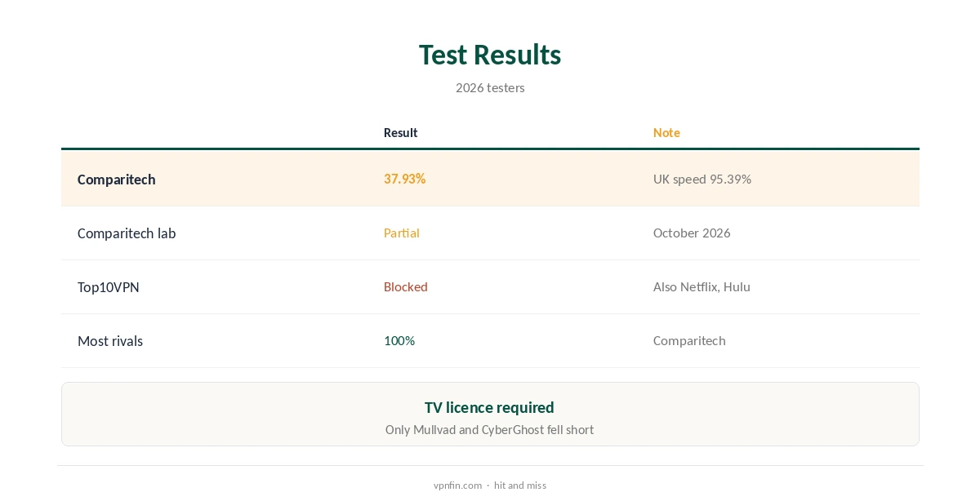Click the "vpnfin.com" footer text

point(457,485)
